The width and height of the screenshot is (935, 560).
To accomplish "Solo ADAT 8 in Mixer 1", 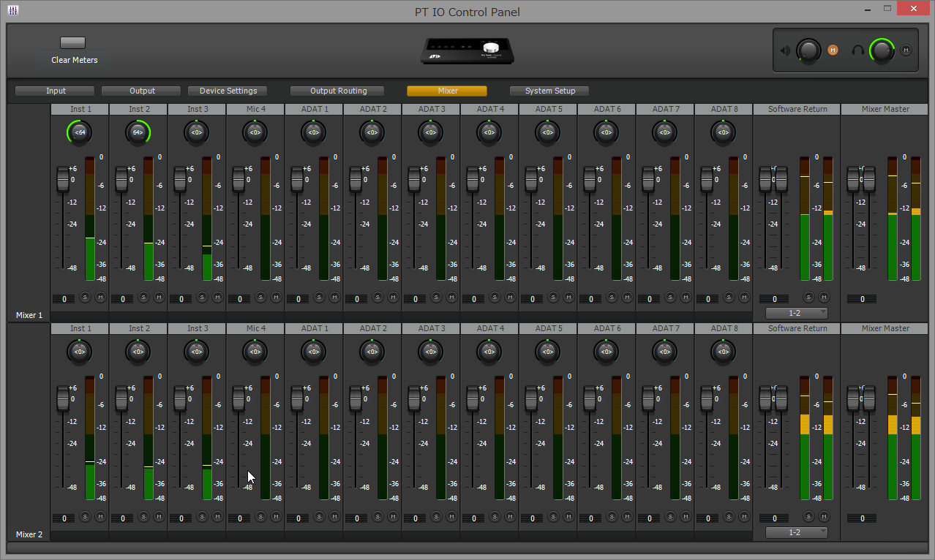I will tap(729, 297).
